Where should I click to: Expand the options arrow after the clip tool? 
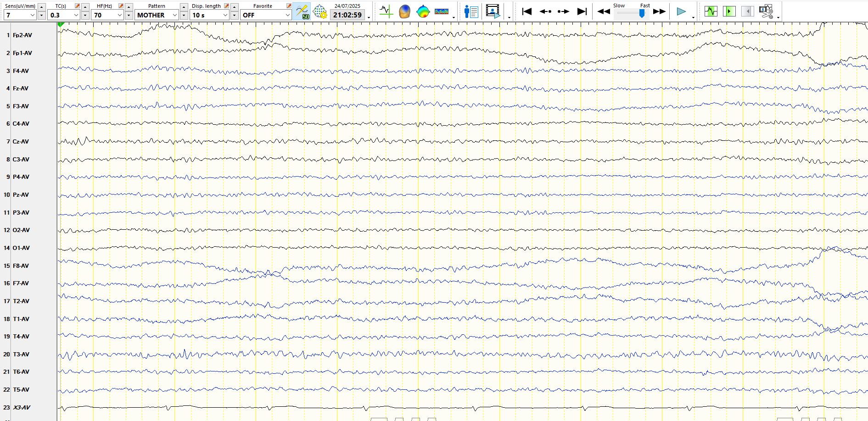(x=778, y=17)
